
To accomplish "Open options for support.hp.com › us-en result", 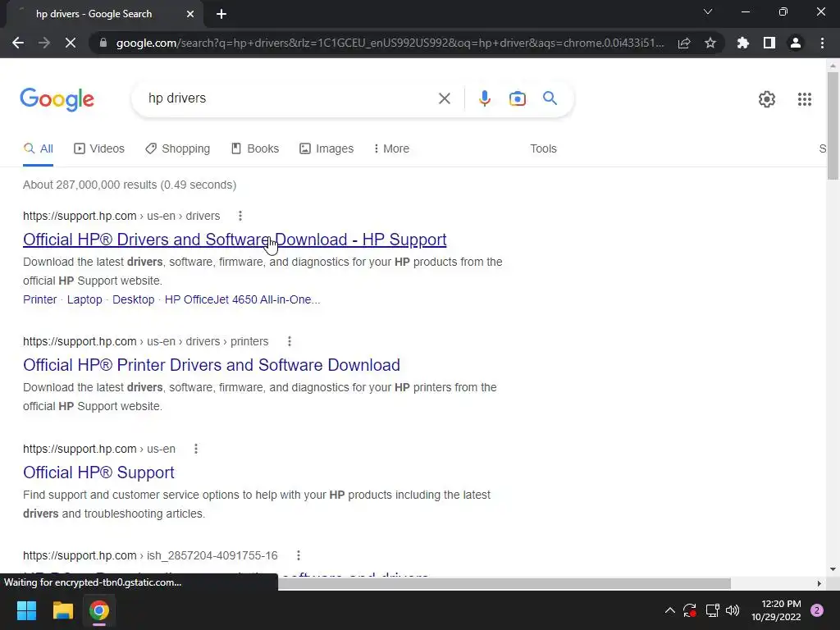I will click(196, 449).
